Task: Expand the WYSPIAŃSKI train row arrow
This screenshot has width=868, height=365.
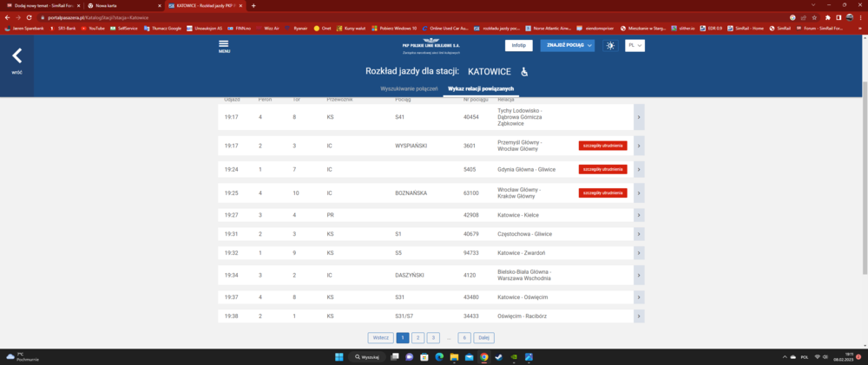Action: coord(639,146)
